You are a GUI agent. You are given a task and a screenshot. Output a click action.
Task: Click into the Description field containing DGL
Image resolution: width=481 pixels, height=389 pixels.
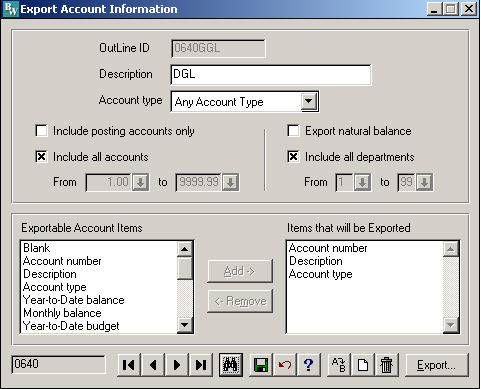coord(271,75)
